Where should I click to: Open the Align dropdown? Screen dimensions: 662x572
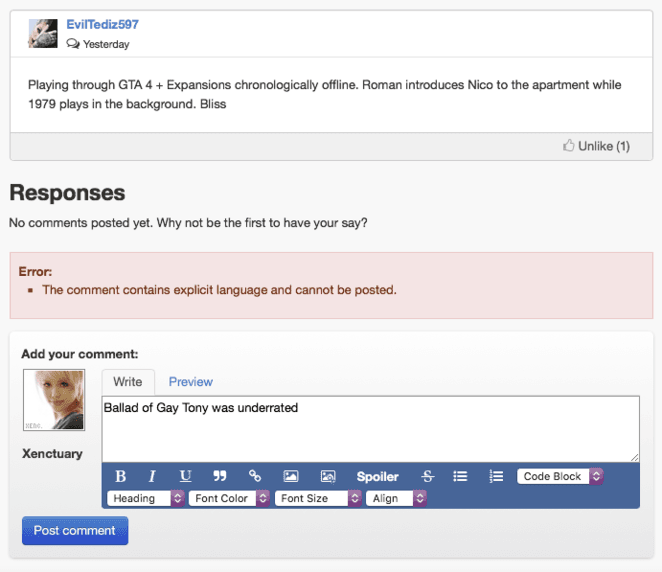[x=397, y=498]
